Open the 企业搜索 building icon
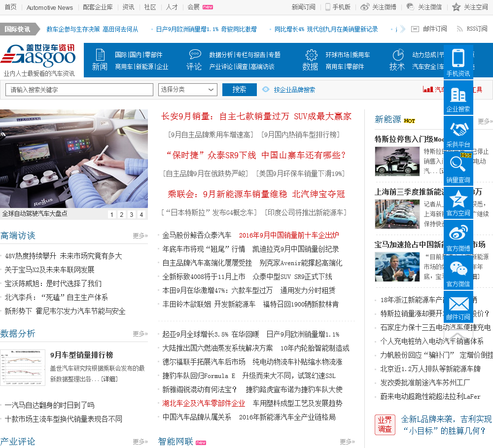The width and height of the screenshot is (493, 448). click(458, 98)
